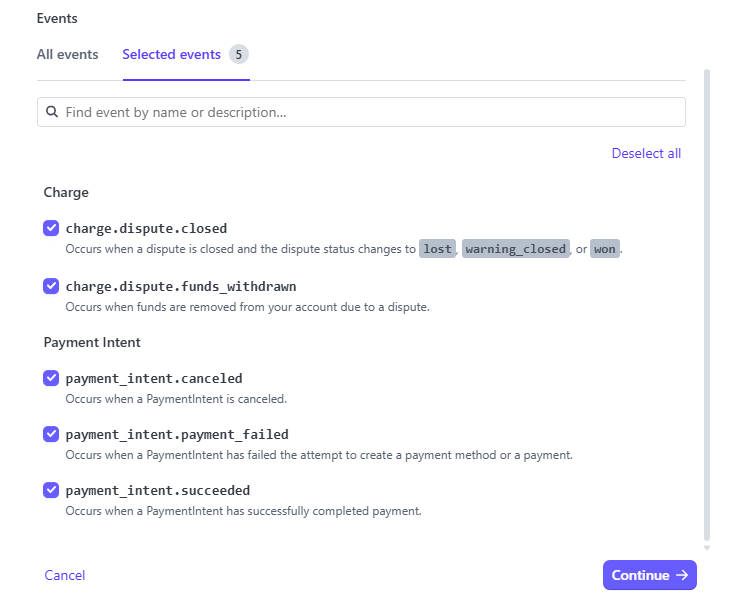Focus the Find event search field

[x=370, y=112]
